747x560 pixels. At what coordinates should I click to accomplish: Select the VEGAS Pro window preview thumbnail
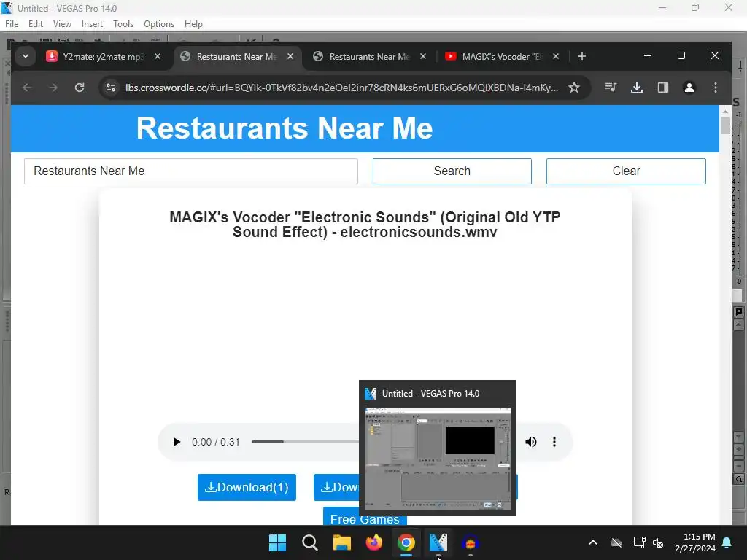438,459
